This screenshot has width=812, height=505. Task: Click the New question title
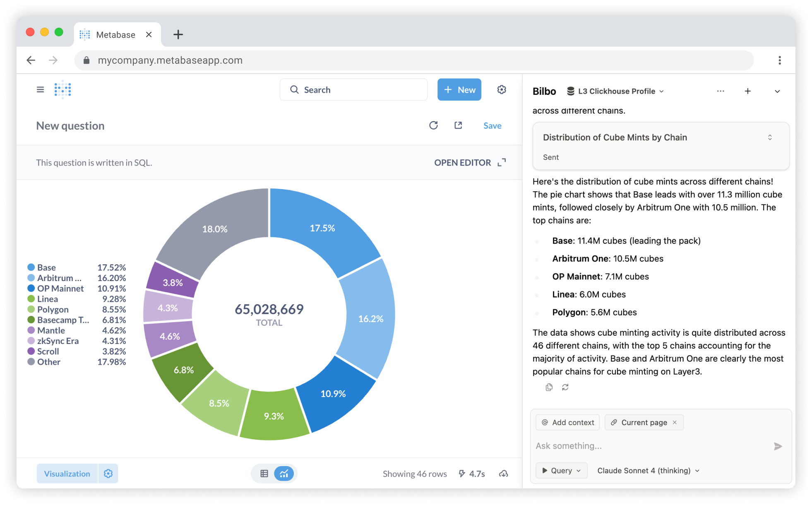tap(70, 125)
